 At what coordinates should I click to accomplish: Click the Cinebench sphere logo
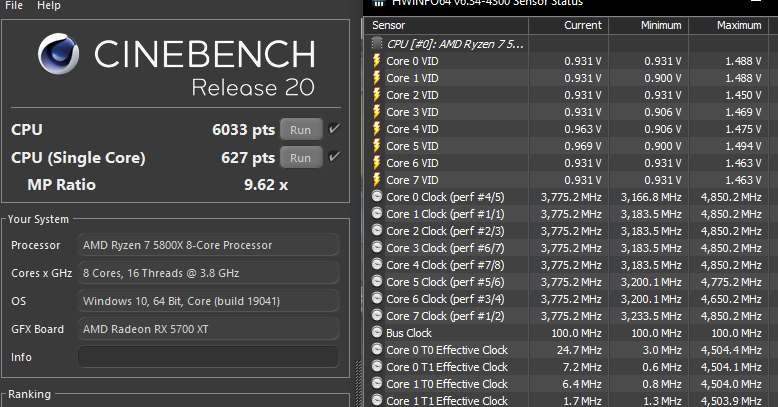click(x=59, y=54)
